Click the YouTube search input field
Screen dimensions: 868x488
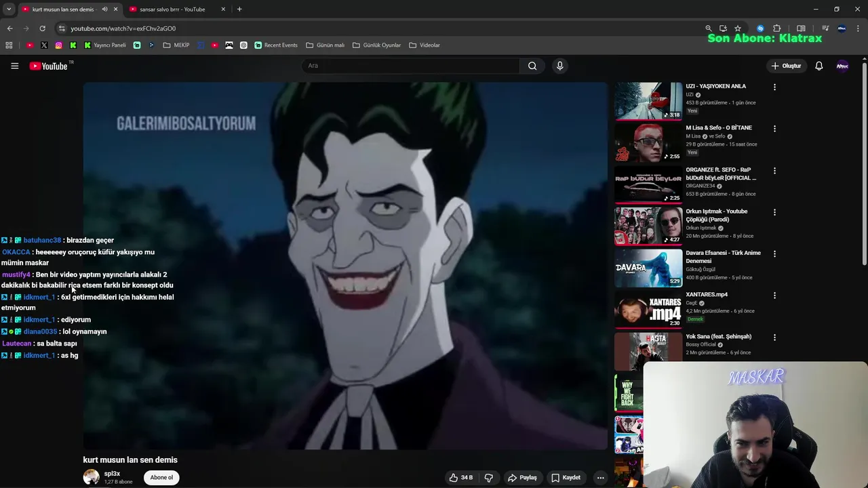411,66
